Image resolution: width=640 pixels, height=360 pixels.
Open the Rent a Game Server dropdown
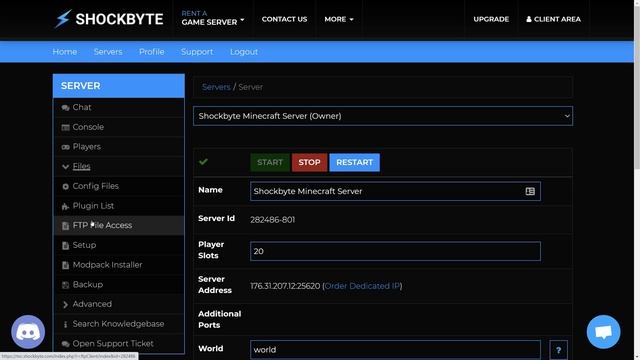213,19
